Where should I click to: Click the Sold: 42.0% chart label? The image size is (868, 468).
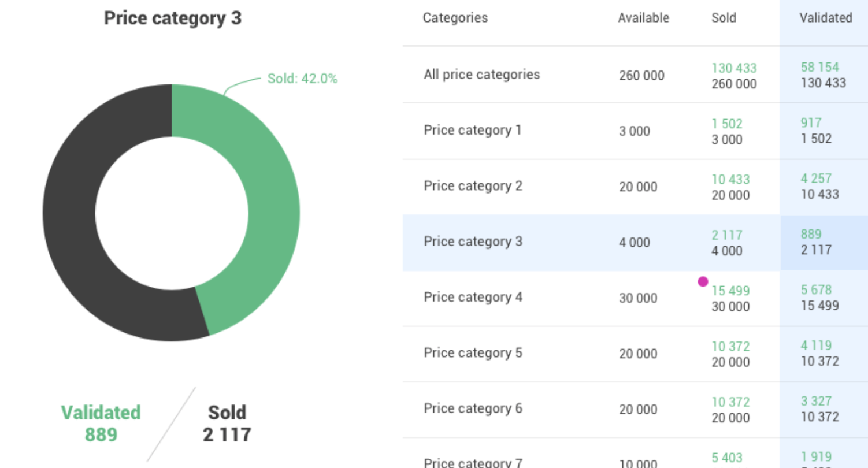point(302,79)
